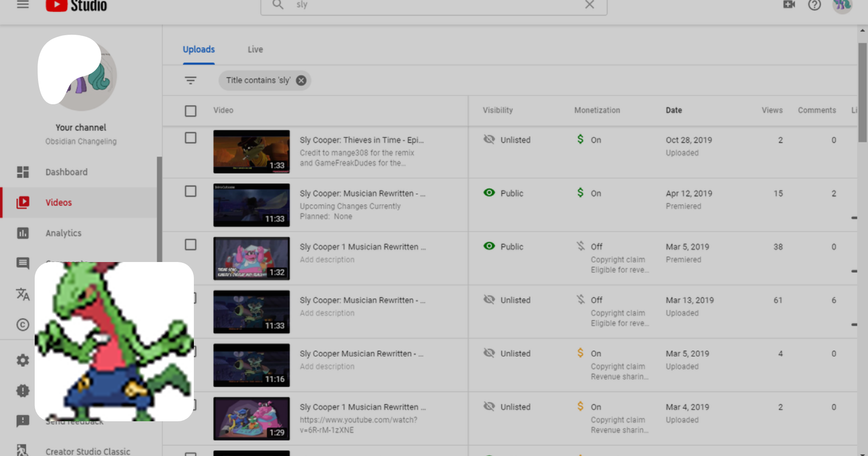Open the 1:29 Sly Cooper video thumbnail
Screen dimensions: 868x456
(x=251, y=418)
